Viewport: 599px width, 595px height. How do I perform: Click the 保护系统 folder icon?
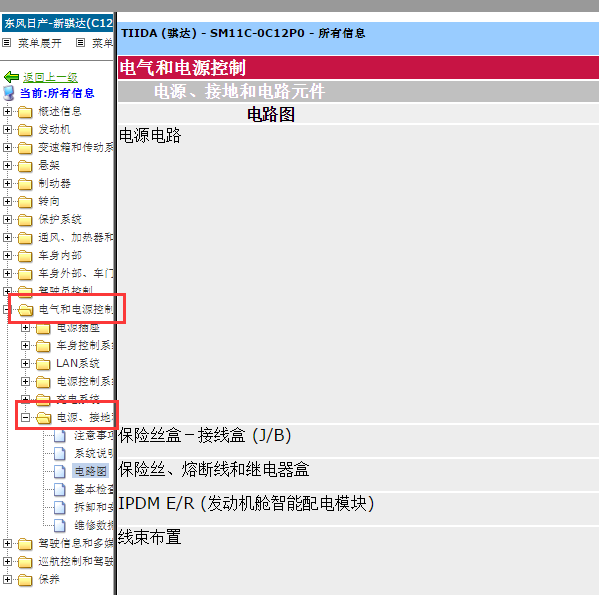coord(25,220)
